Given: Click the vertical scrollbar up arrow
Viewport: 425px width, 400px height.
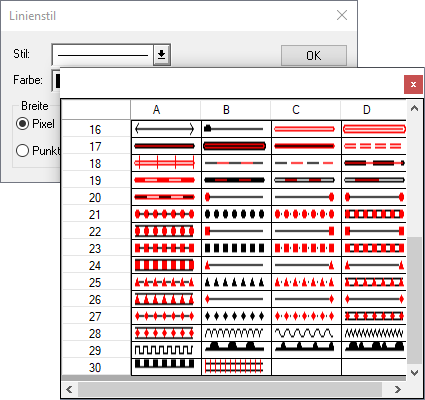Looking at the screenshot, I should tap(414, 108).
